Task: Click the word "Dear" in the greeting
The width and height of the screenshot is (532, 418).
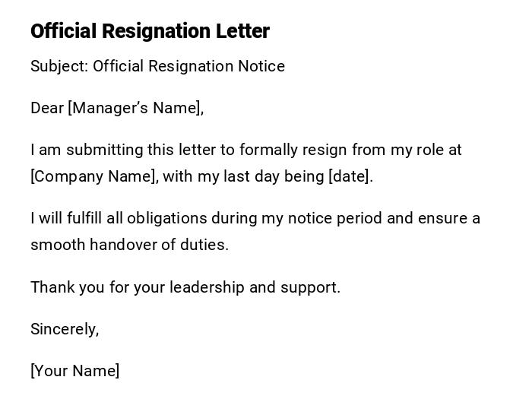Action: point(47,108)
